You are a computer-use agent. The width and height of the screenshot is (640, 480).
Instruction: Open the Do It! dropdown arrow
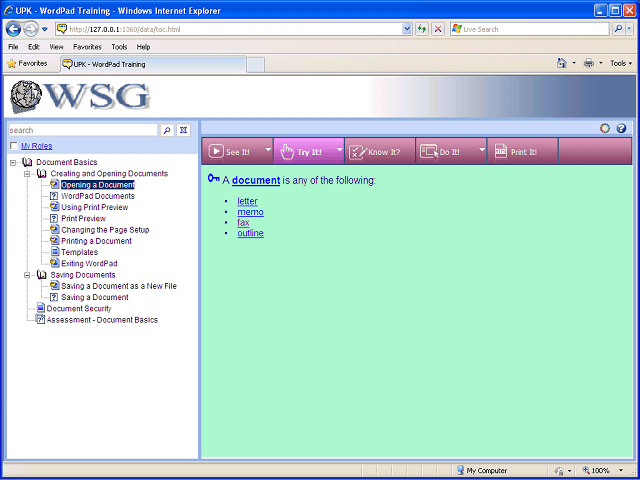[482, 150]
